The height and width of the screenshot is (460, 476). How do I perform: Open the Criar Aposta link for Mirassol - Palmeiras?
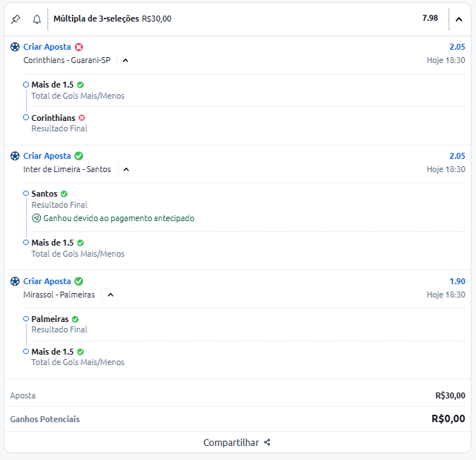tap(47, 281)
